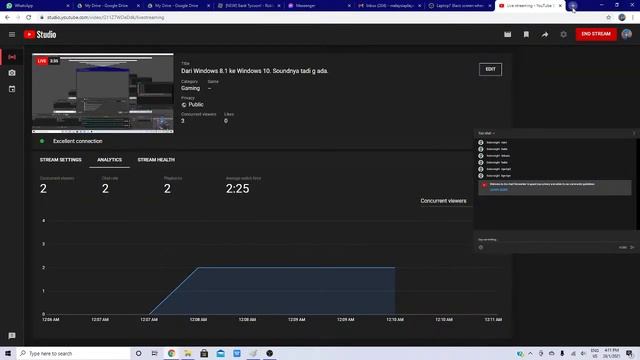Open stream settings gear icon in header
Viewport: 640px width, 360px height.
click(x=563, y=35)
